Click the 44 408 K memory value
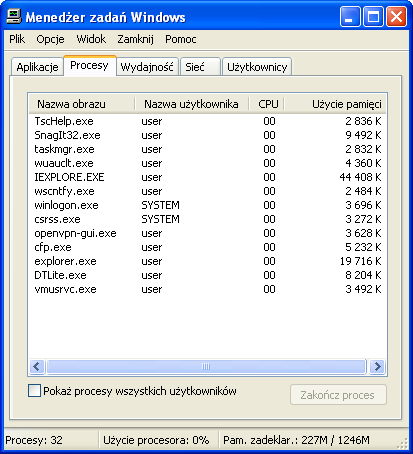Viewport: 413px width, 454px height. [360, 177]
